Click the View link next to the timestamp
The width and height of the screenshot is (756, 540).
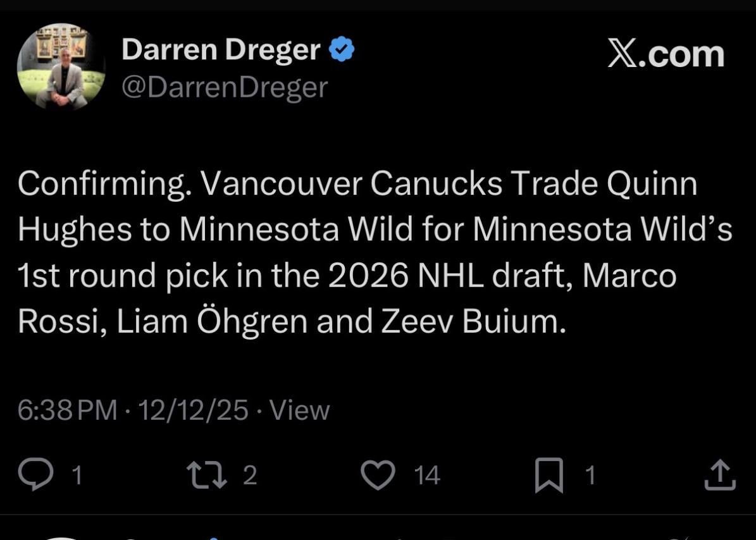point(301,410)
